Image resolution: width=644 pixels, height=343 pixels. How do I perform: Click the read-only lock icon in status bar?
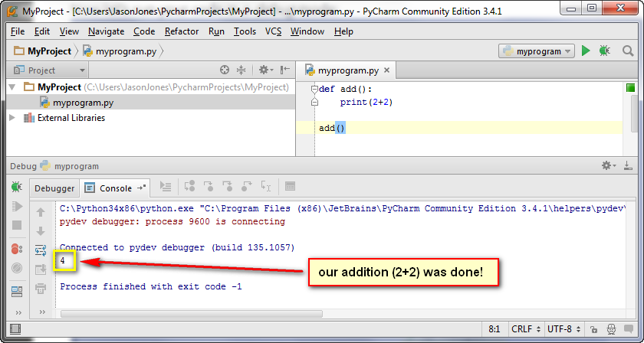click(593, 329)
